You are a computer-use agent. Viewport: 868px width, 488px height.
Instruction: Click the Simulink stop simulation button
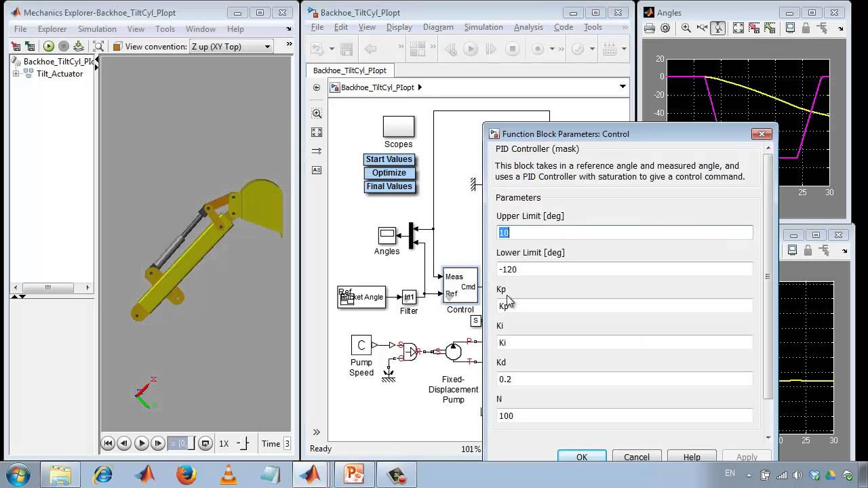(513, 49)
